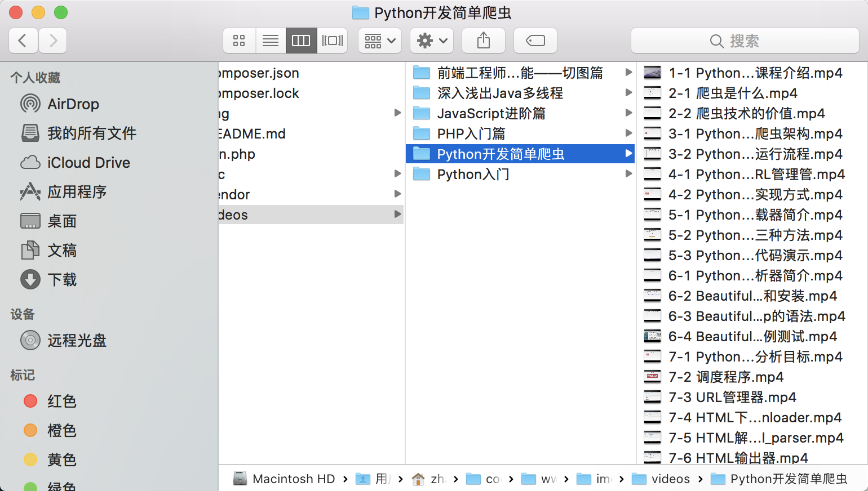Screen dimensions: 868x491
Task: Select the Python开发简单爬虫 folder
Action: [520, 154]
